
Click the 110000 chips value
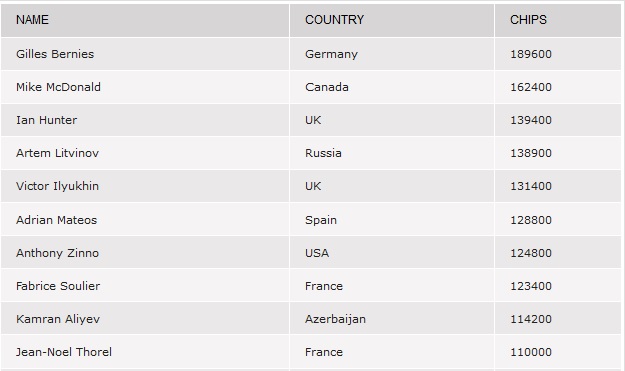[531, 352]
